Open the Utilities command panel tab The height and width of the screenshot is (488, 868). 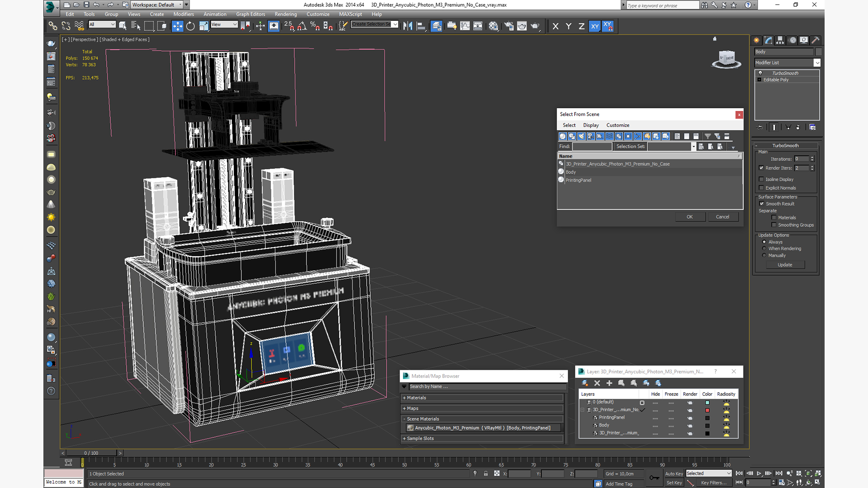(x=815, y=40)
